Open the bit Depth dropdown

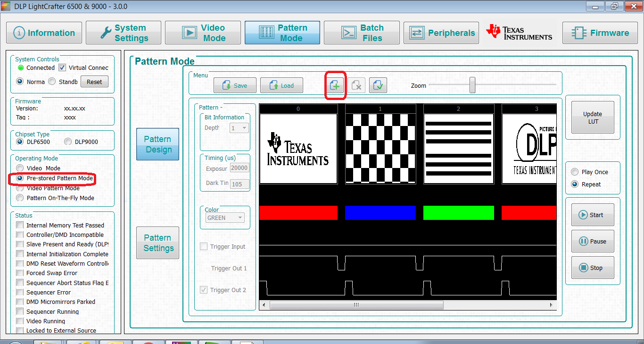tap(239, 128)
